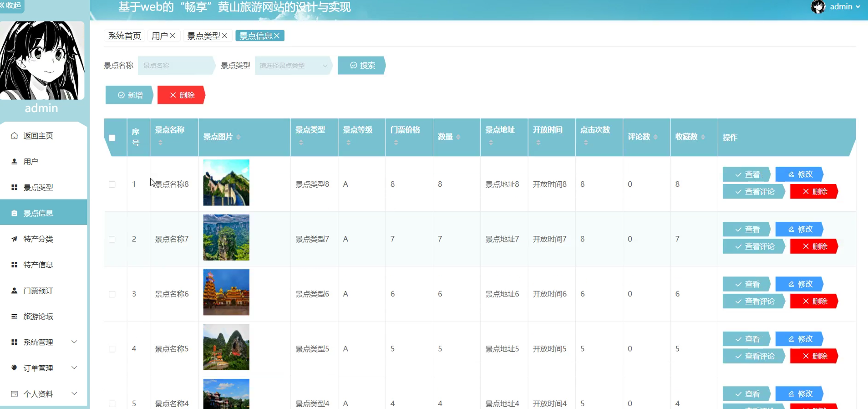This screenshot has height=409, width=868.
Task: Click 查看评论 for 景点名称7 row
Action: 754,246
